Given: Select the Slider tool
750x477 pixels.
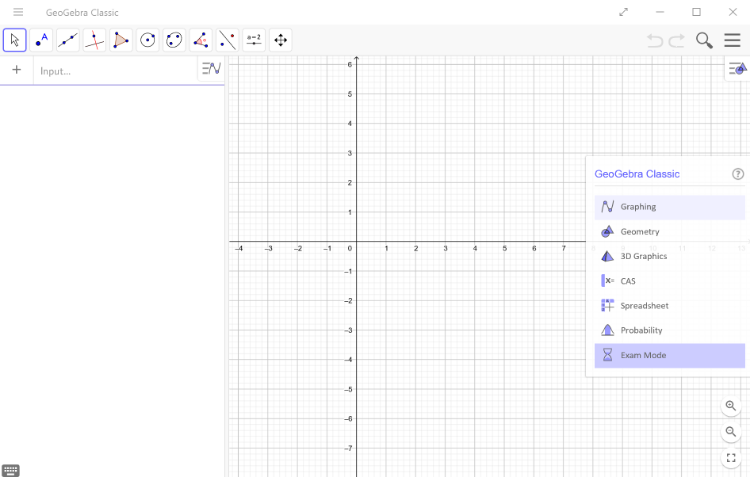Looking at the screenshot, I should (254, 40).
